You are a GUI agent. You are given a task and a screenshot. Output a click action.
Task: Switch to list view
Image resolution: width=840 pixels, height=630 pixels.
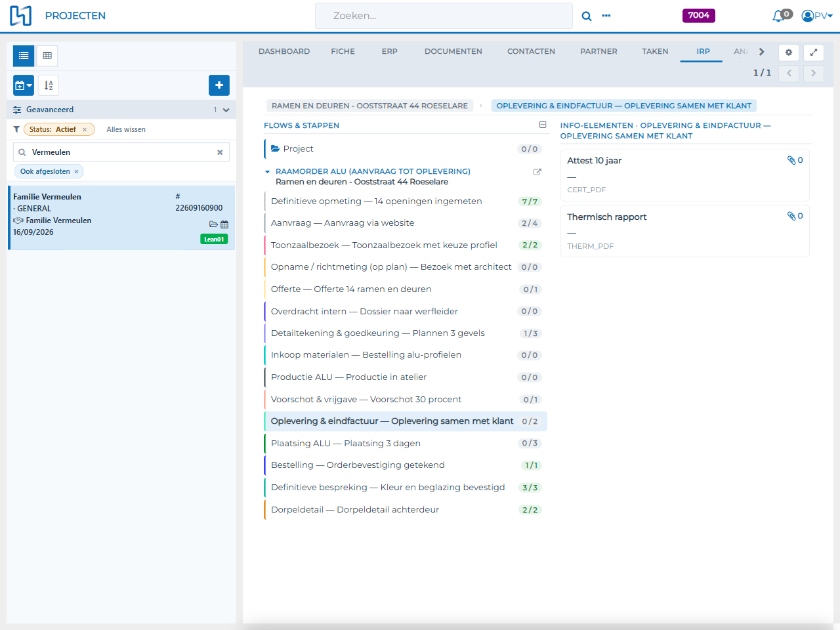click(x=24, y=56)
